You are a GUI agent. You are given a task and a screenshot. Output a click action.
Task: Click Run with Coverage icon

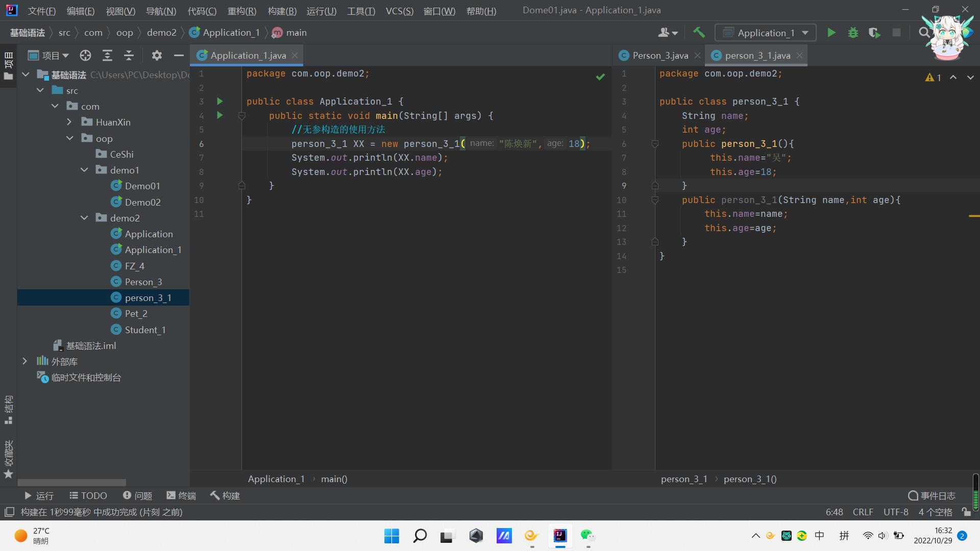[x=874, y=33]
